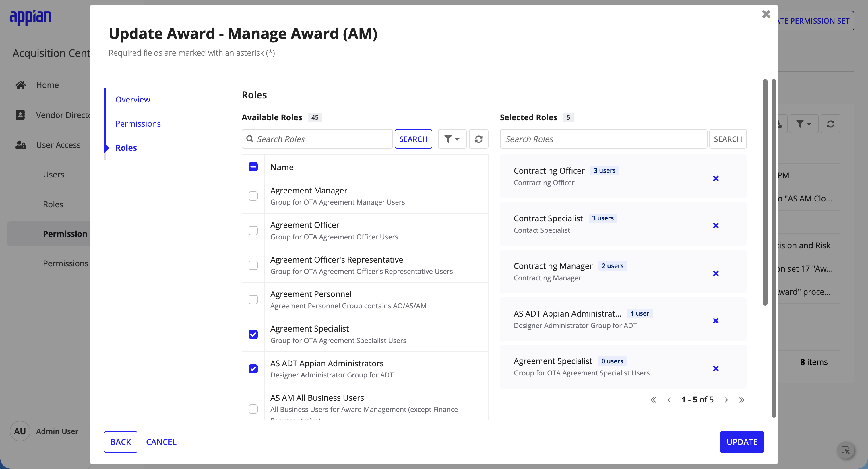This screenshot has height=469, width=868.
Task: Click SEARCH for Available Roles
Action: 413,139
